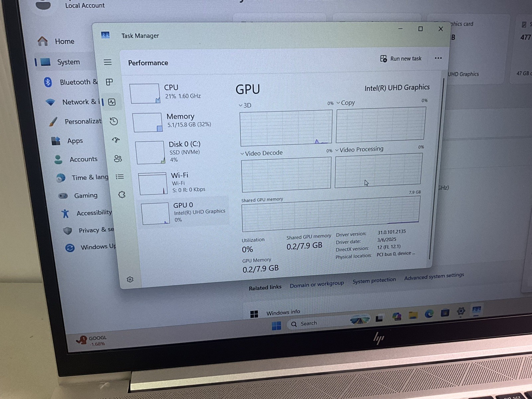Click the Shared GPU memory graph
This screenshot has height=399, width=532.
click(331, 214)
